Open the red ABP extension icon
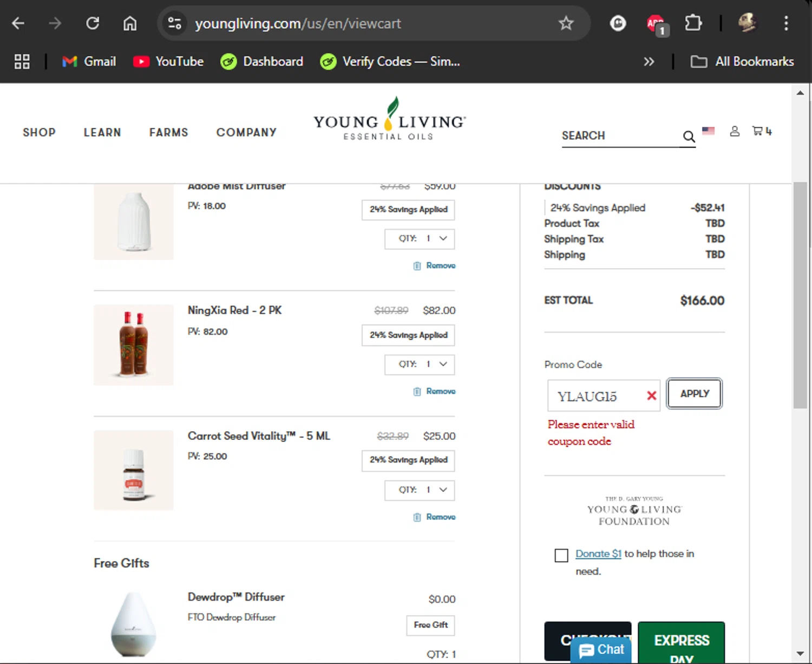 tap(657, 24)
